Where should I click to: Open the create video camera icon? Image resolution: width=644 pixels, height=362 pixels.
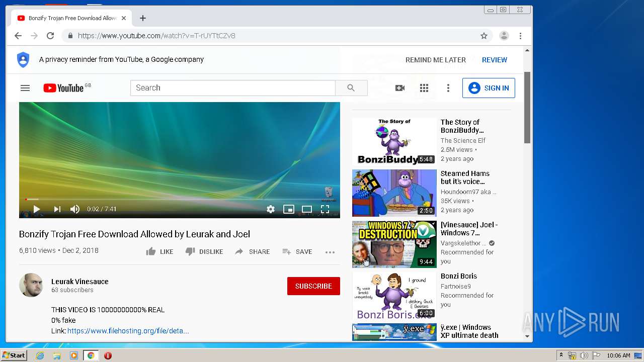click(400, 88)
